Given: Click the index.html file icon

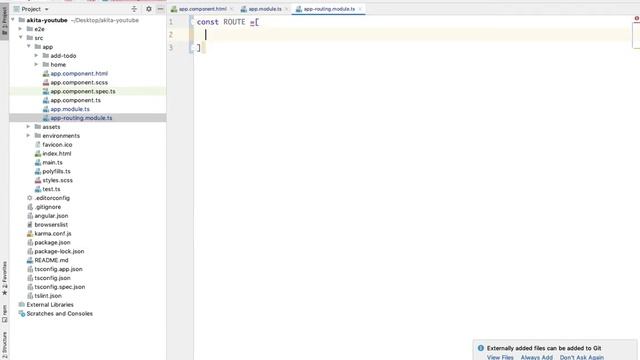Looking at the screenshot, I should [38, 153].
